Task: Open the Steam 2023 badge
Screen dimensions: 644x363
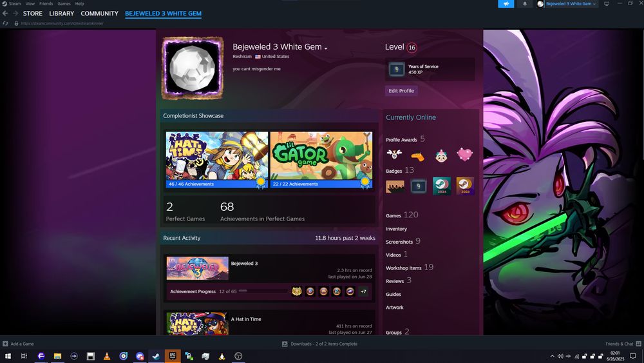Action: (465, 186)
